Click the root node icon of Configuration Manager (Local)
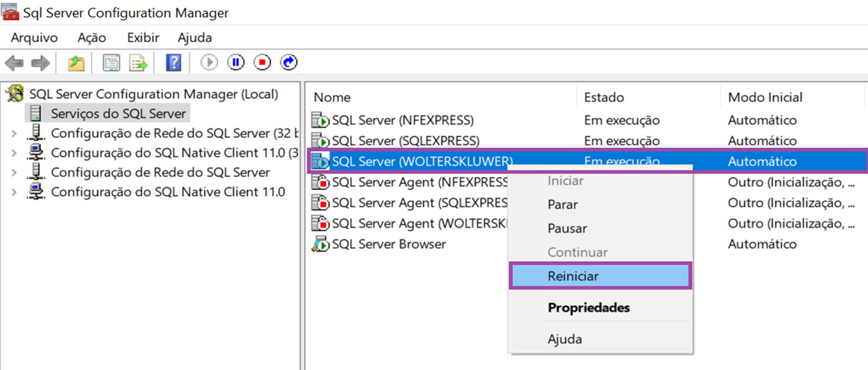 16,94
